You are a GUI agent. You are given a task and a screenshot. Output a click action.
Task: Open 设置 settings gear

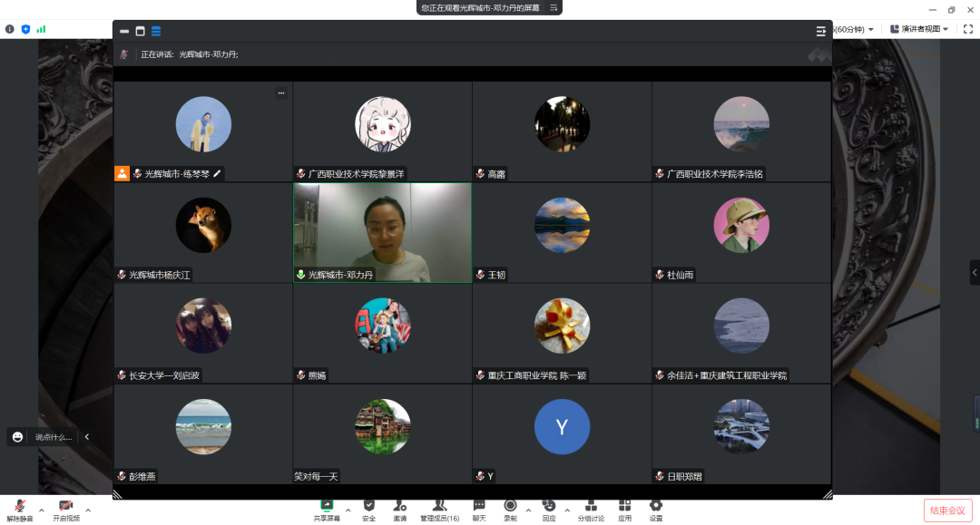point(656,510)
